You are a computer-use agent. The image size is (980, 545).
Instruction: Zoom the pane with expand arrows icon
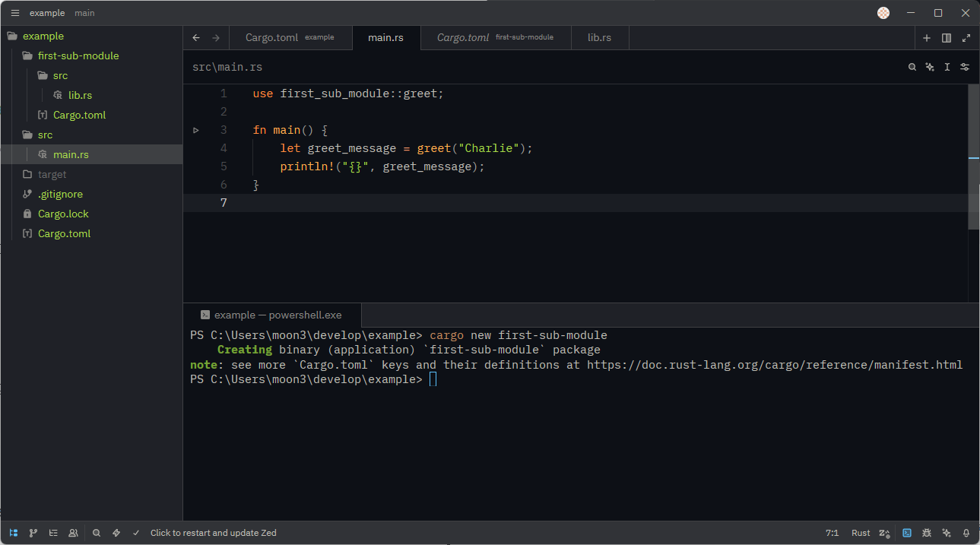click(966, 38)
